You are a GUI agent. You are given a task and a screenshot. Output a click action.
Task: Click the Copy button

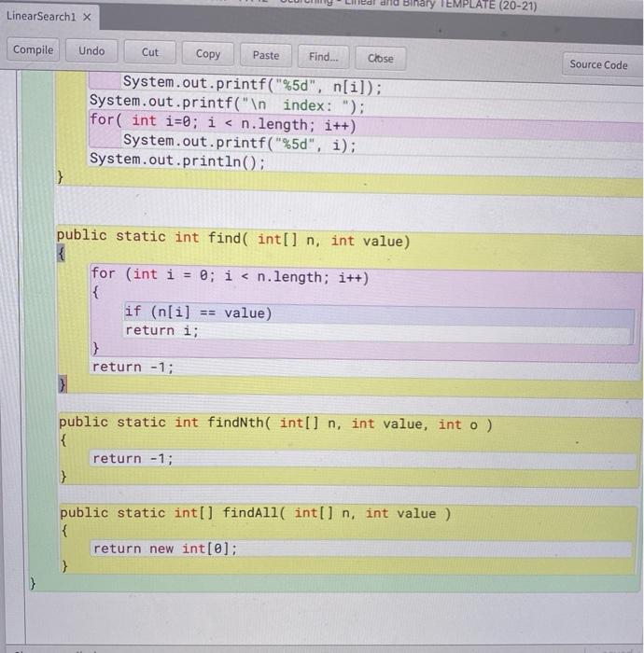208,54
